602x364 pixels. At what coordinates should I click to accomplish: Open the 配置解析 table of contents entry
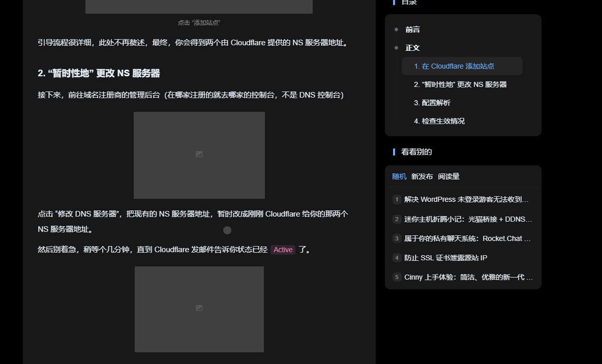point(435,103)
